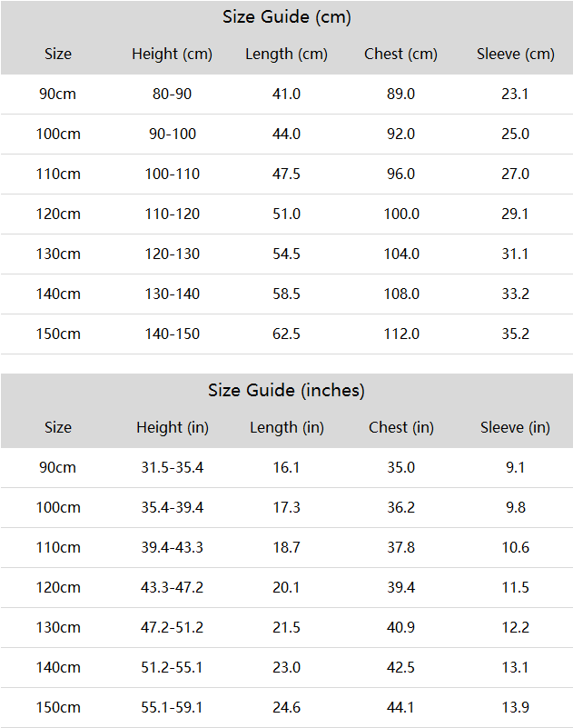Select the Height (cm) column header

(173, 55)
